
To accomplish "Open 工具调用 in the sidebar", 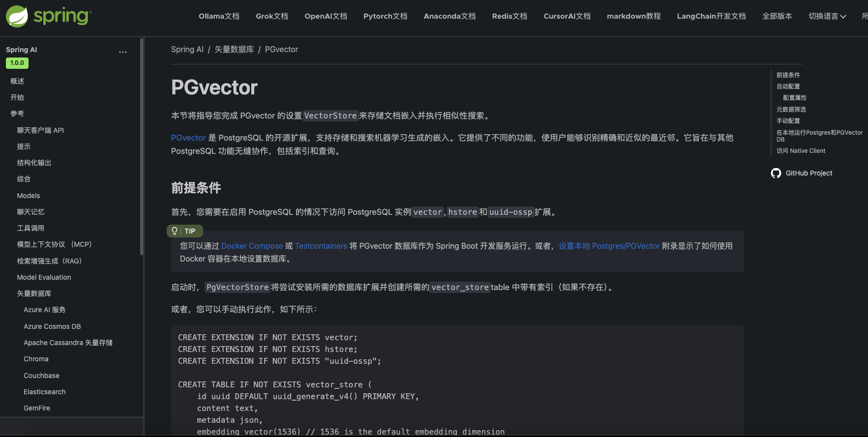I will click(30, 228).
